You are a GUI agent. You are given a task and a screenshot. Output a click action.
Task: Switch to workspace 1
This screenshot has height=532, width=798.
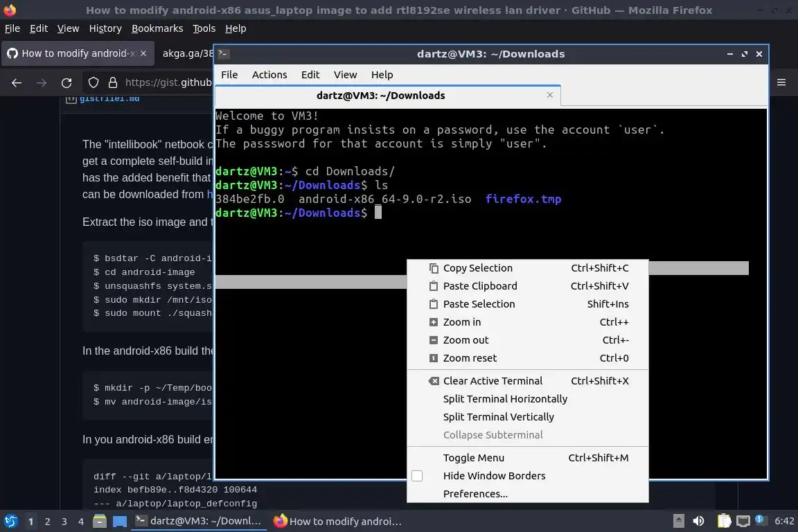31,522
